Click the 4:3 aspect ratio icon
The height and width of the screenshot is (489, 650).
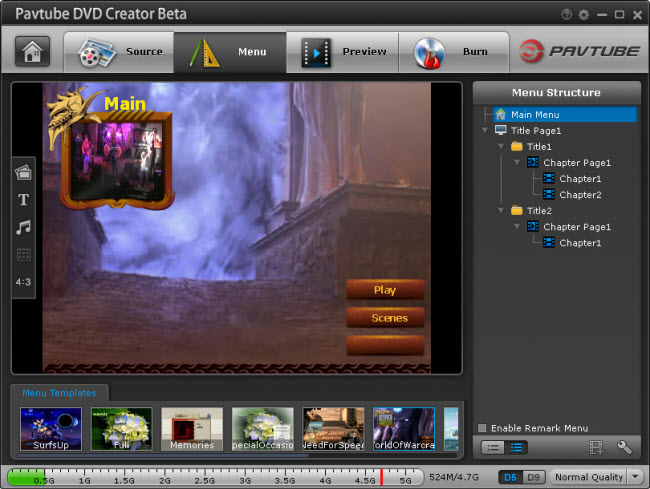pyautogui.click(x=23, y=282)
